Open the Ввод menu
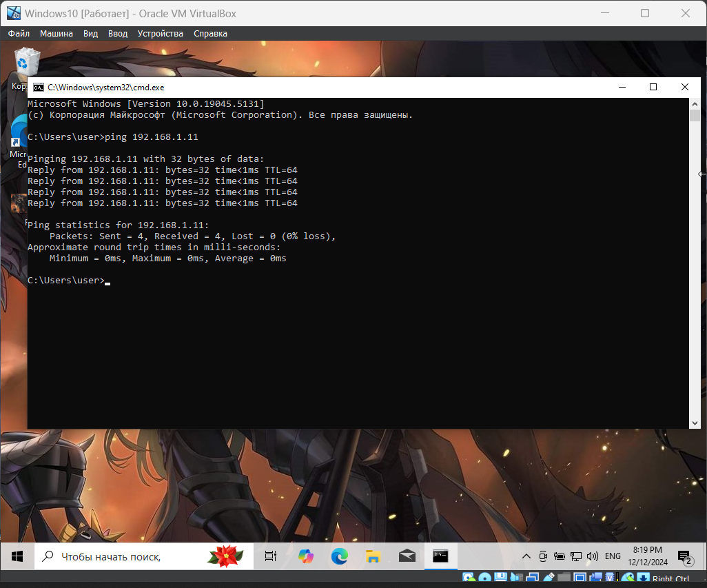 click(118, 33)
